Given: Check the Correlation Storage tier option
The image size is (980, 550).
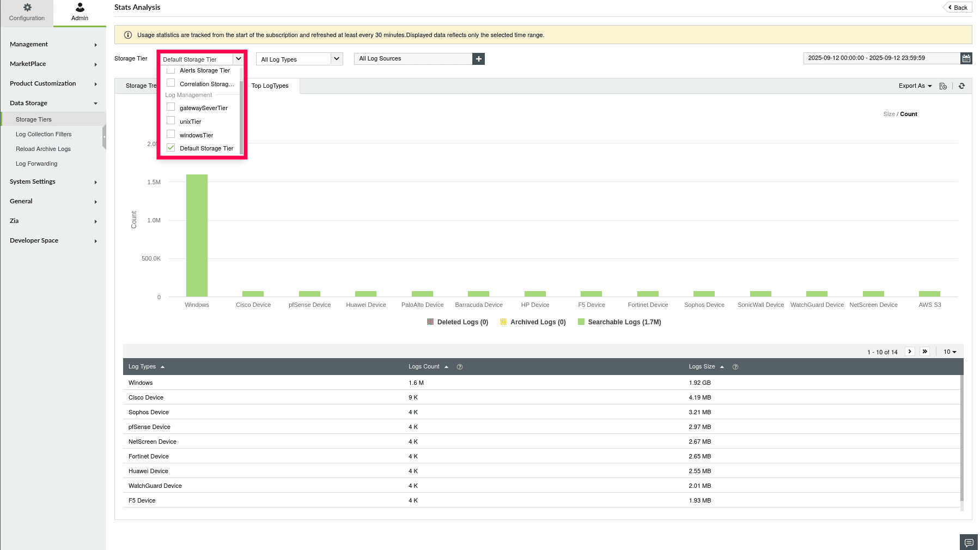Looking at the screenshot, I should tap(171, 83).
